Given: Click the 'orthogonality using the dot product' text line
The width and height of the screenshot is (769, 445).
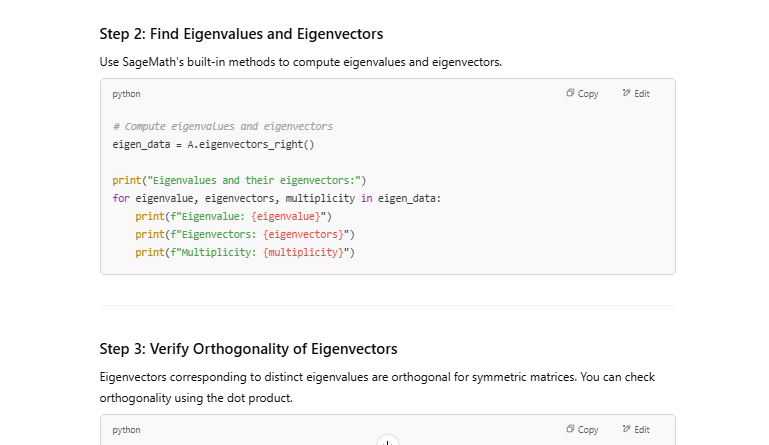Looking at the screenshot, I should click(x=196, y=398).
